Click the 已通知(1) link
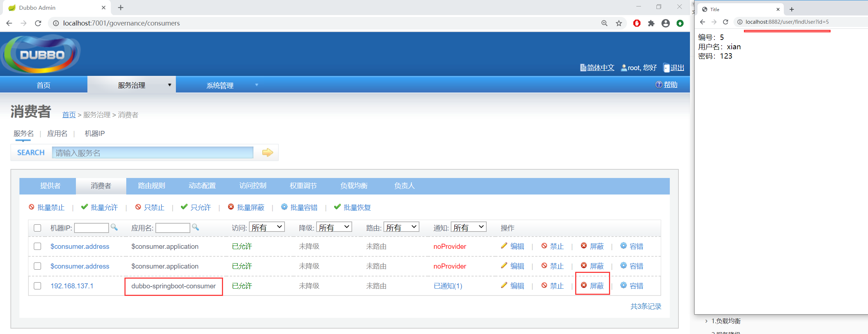This screenshot has height=334, width=868. coord(448,286)
